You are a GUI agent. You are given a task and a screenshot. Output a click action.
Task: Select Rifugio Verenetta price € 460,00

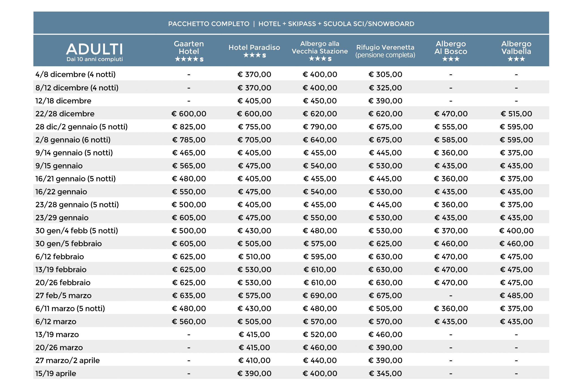click(385, 335)
